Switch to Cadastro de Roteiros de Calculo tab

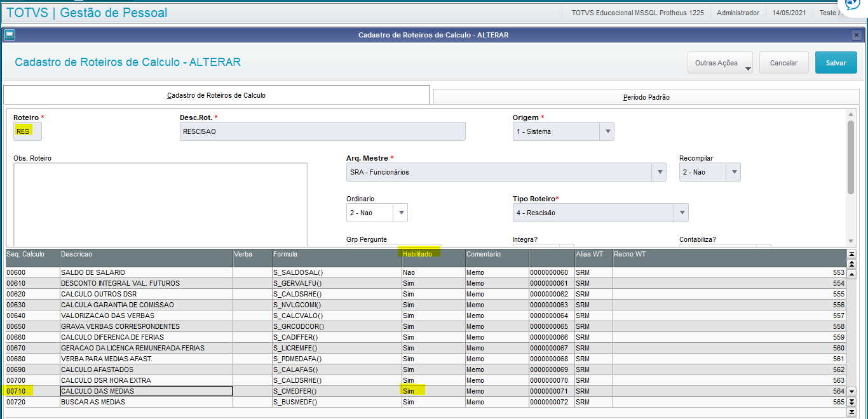coord(217,95)
